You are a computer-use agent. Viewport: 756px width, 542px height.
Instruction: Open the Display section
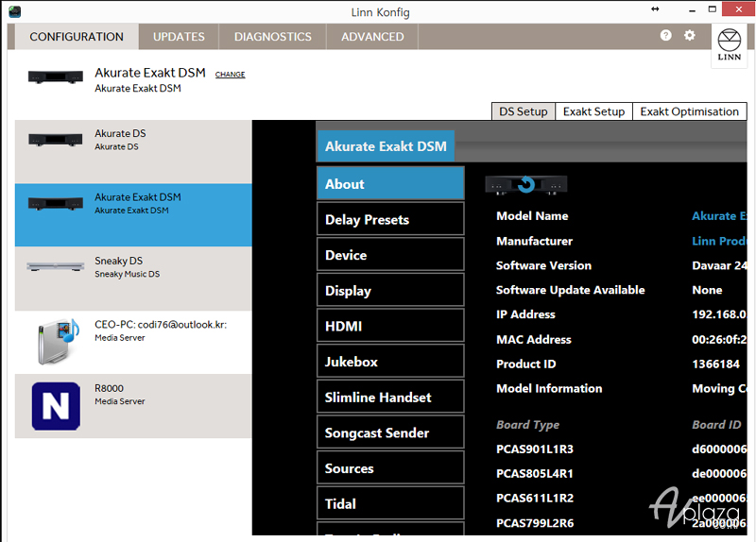tap(390, 291)
